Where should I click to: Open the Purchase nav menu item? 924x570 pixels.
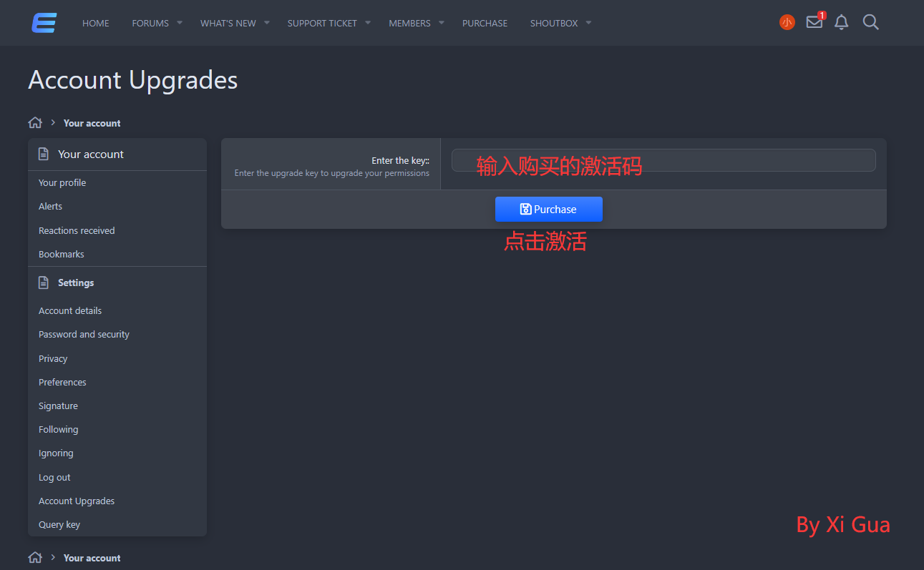click(485, 23)
